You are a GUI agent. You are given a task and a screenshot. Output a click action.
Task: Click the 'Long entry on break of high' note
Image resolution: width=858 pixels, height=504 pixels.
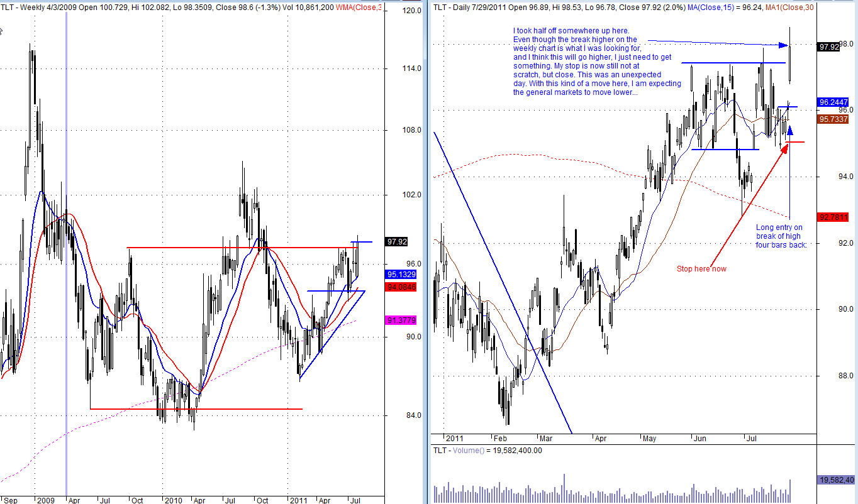click(781, 236)
